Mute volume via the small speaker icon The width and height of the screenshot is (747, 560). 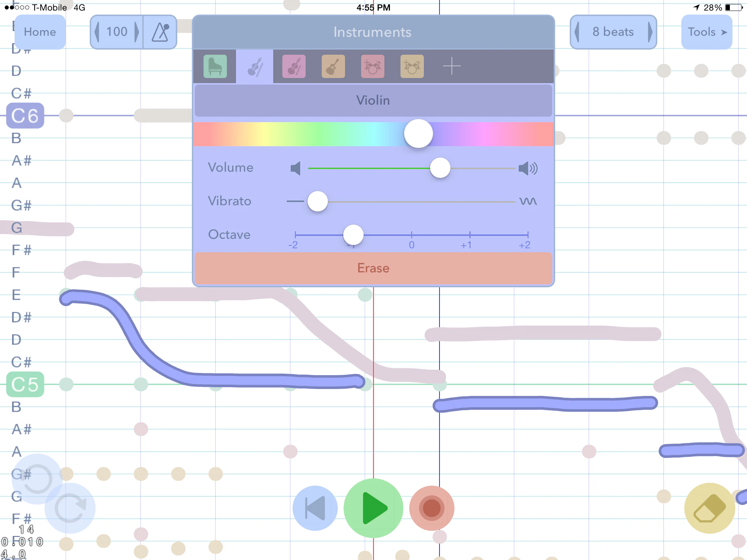(296, 168)
